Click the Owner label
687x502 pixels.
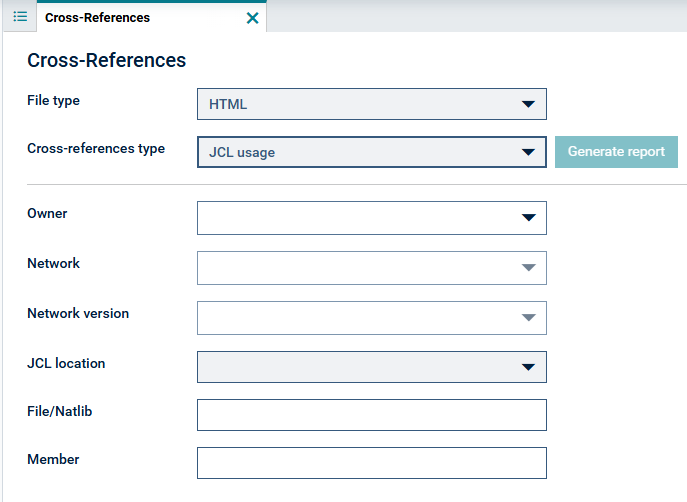click(x=47, y=213)
